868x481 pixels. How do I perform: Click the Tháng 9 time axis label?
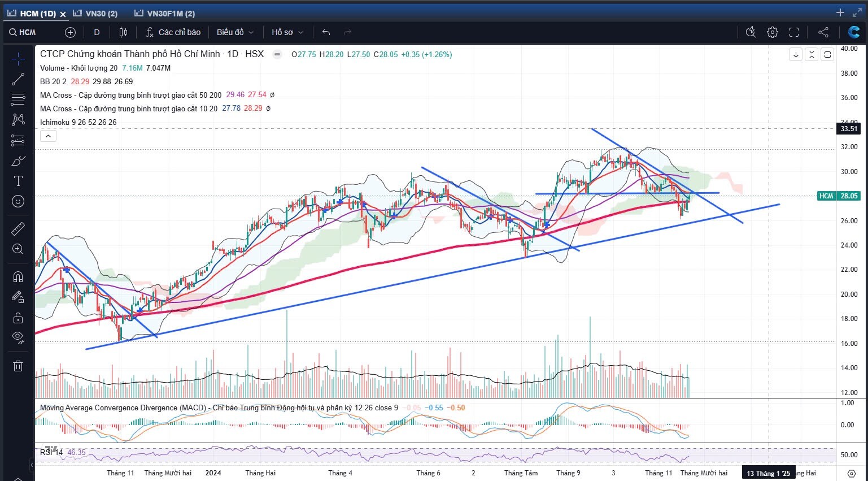(x=568, y=473)
